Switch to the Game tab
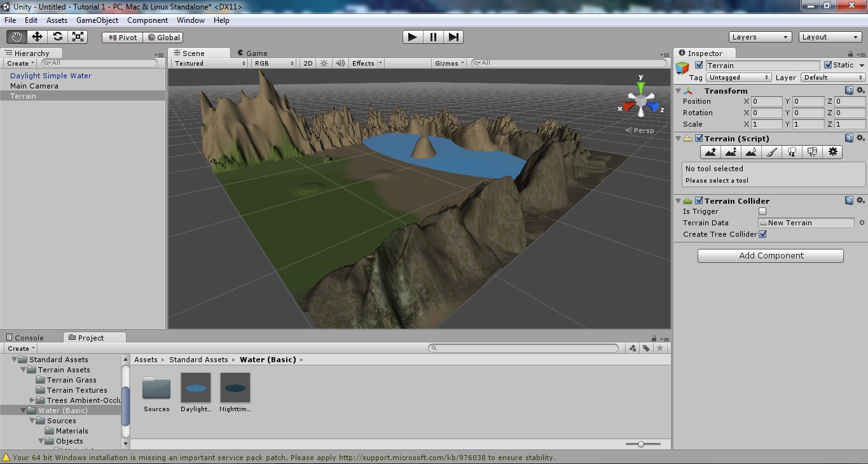Image resolution: width=868 pixels, height=464 pixels. [x=254, y=52]
